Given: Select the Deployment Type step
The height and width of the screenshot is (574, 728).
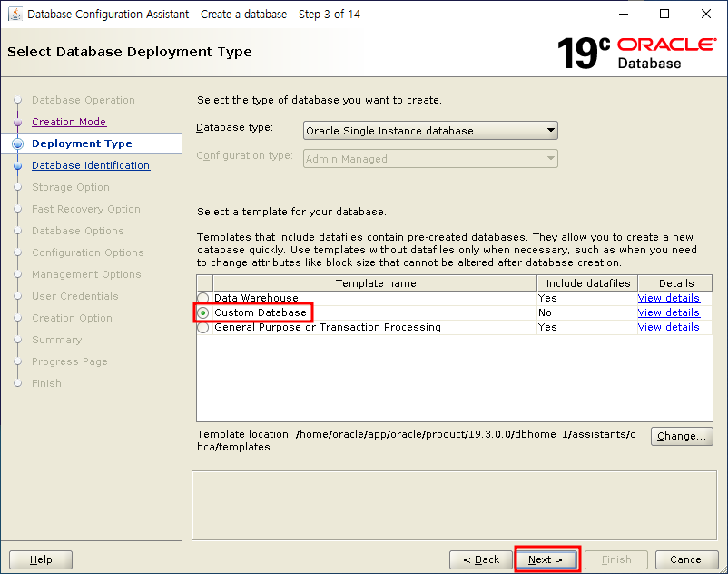Looking at the screenshot, I should point(82,143).
